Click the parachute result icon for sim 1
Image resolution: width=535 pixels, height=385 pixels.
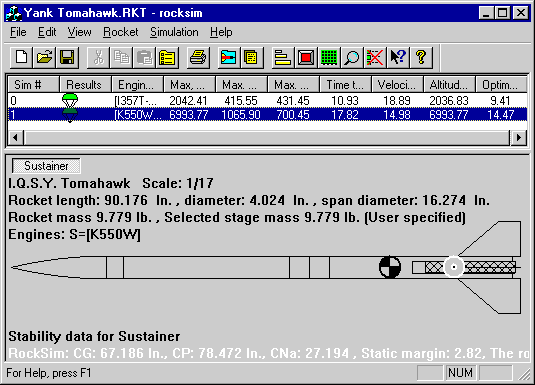click(70, 115)
